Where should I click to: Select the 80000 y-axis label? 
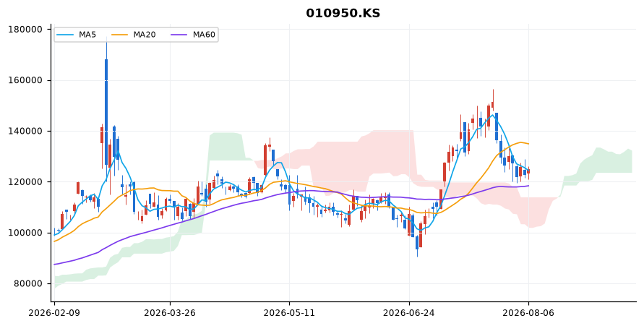[28, 283]
